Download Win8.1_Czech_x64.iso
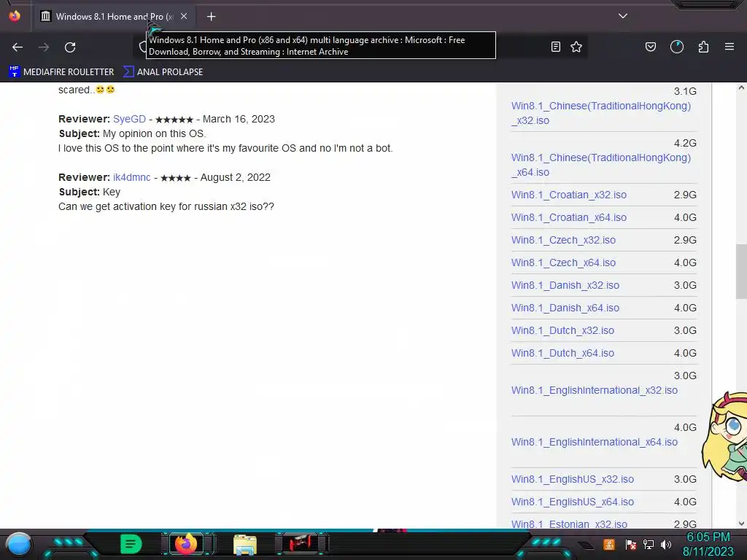 pos(563,262)
